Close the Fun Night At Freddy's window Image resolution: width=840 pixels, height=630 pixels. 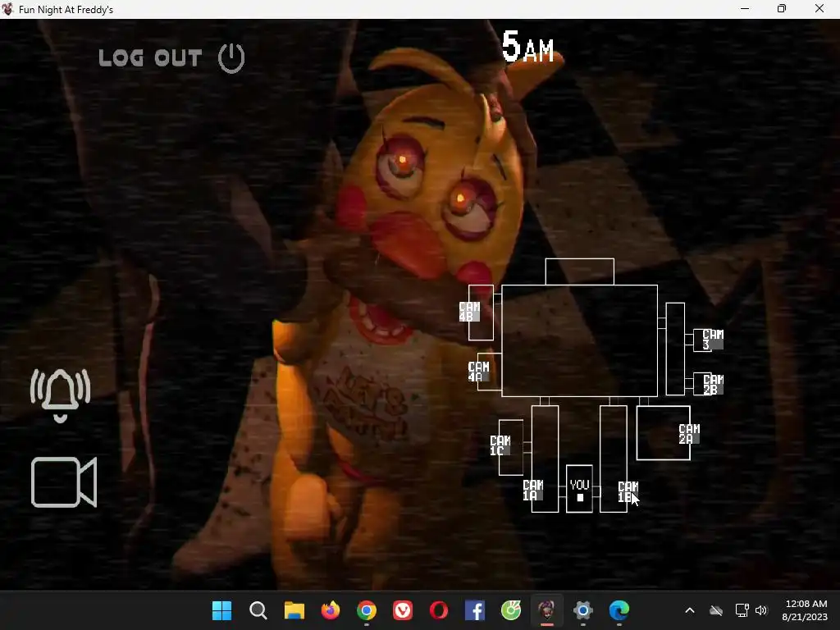pyautogui.click(x=819, y=8)
